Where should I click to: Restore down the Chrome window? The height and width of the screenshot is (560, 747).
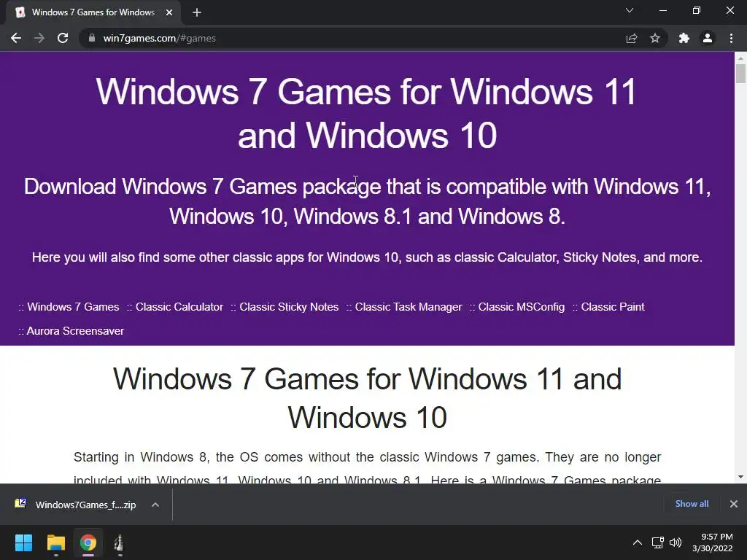coord(697,10)
